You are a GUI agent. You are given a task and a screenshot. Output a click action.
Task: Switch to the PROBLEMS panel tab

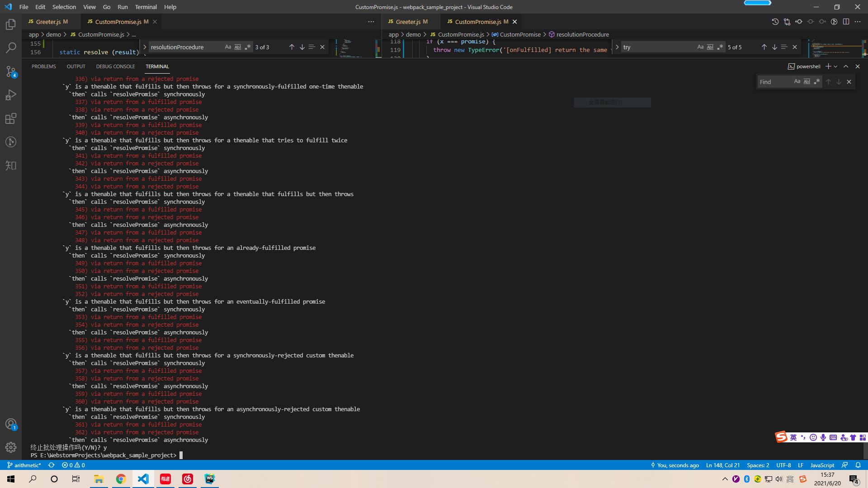click(44, 66)
